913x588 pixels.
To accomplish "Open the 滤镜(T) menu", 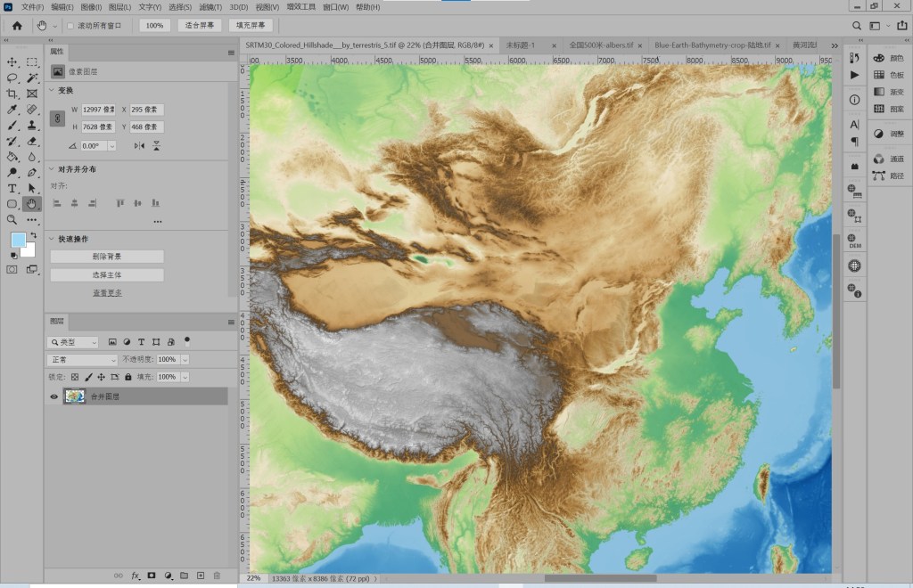I will pyautogui.click(x=210, y=7).
